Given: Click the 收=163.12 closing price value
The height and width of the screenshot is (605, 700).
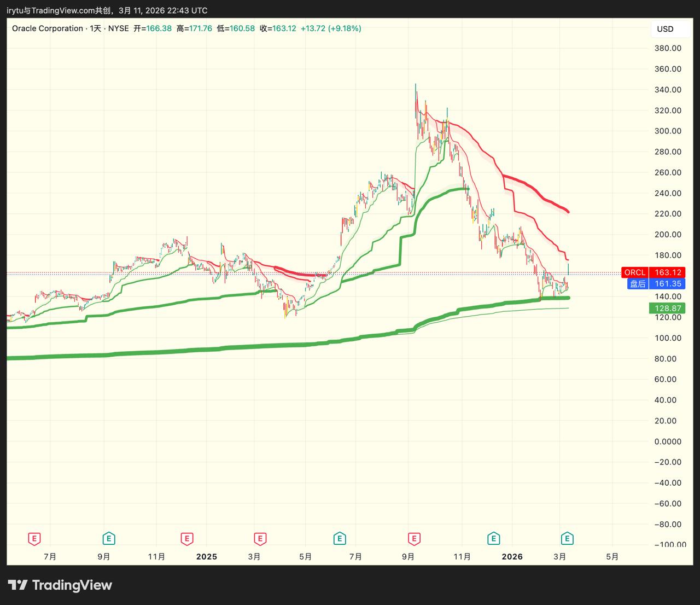Looking at the screenshot, I should [278, 28].
